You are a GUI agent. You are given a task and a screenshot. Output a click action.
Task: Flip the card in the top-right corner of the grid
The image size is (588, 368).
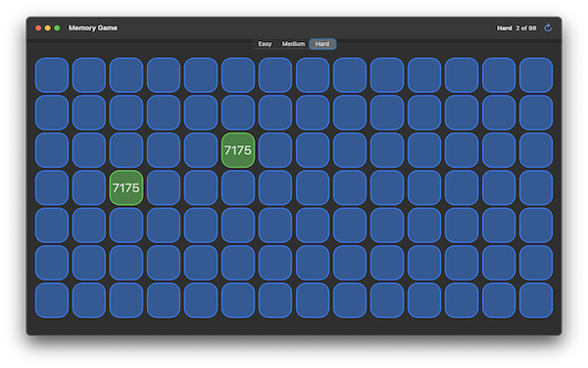pyautogui.click(x=536, y=76)
